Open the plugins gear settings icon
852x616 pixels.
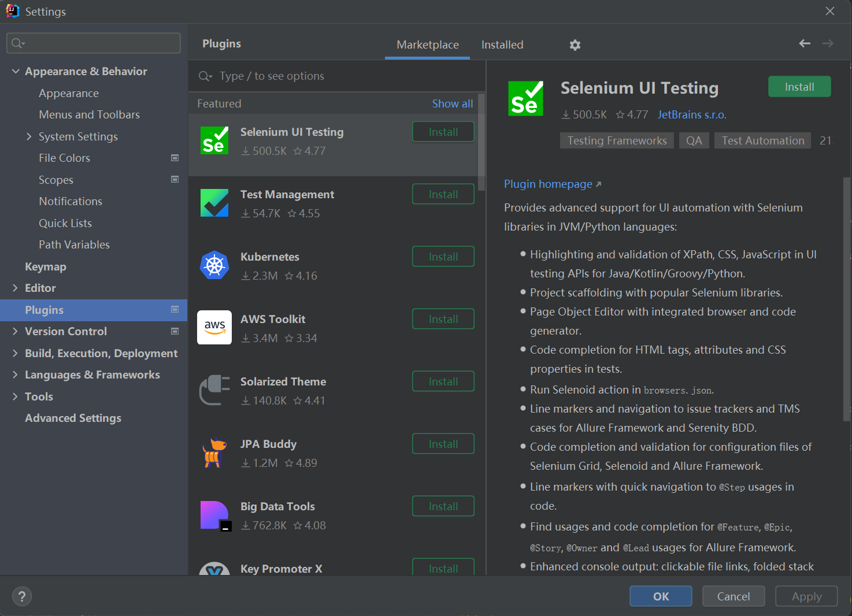click(575, 45)
